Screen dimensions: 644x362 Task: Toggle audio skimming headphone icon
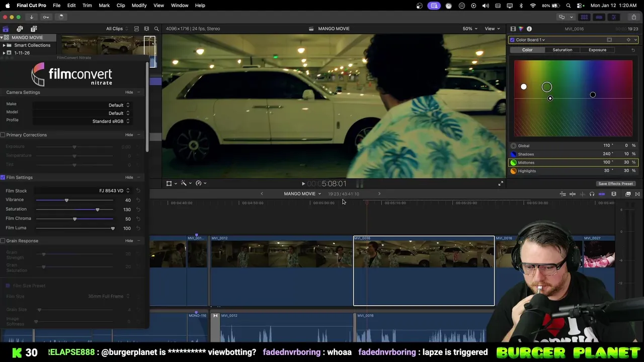[592, 194]
